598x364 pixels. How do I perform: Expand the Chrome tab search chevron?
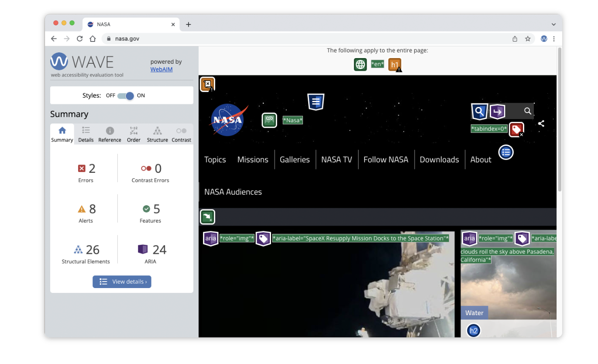[553, 24]
